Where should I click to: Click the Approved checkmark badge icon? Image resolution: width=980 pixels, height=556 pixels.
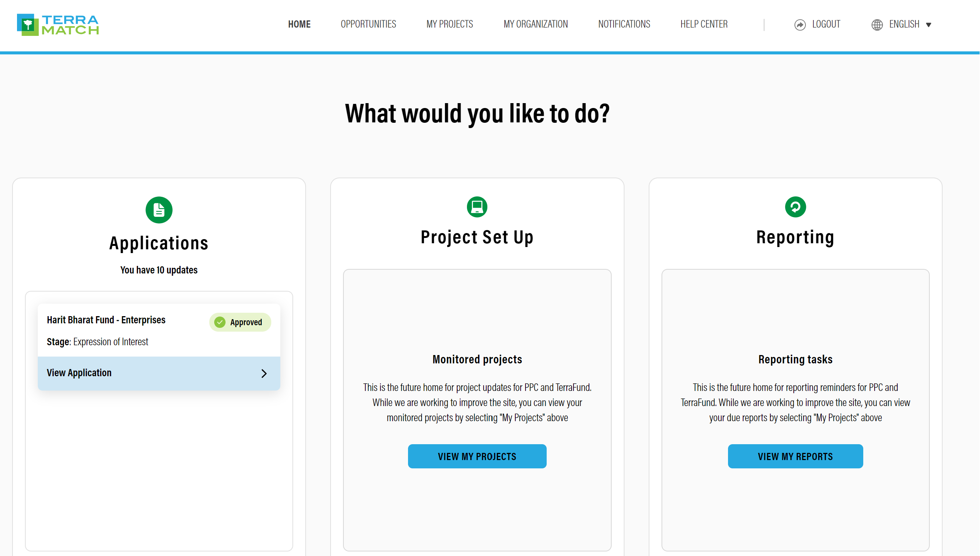(219, 322)
